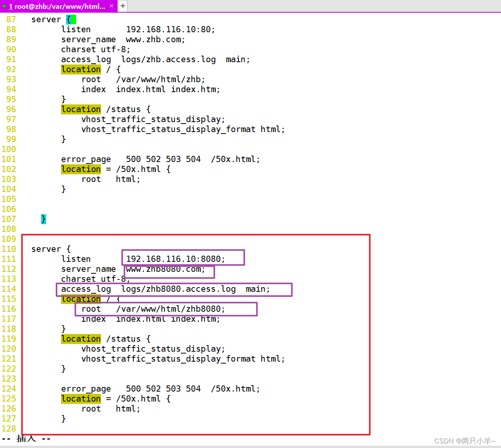
Task: Open a new session tab with plus button
Action: point(123,6)
